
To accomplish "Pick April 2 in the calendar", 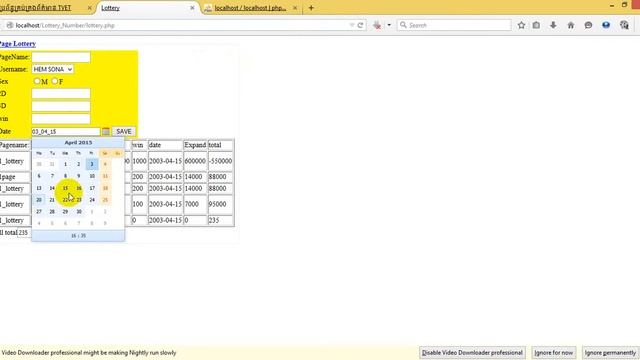I will (x=78, y=164).
